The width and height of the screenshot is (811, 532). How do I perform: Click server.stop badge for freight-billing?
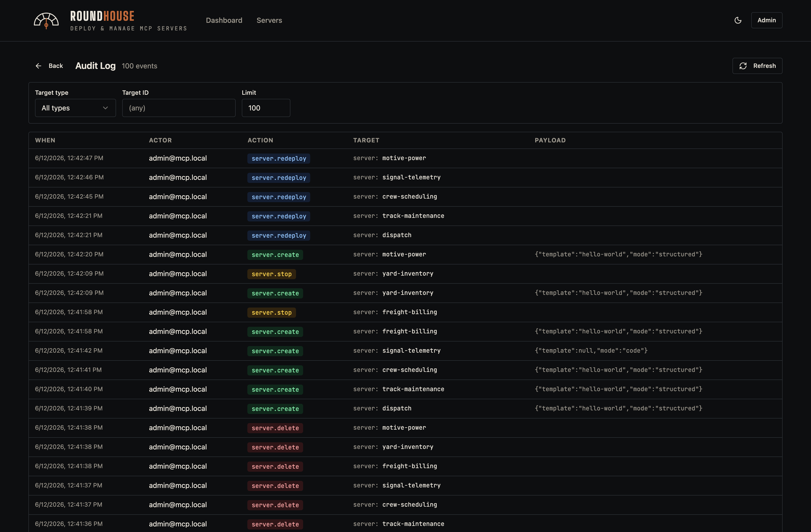[x=272, y=312]
